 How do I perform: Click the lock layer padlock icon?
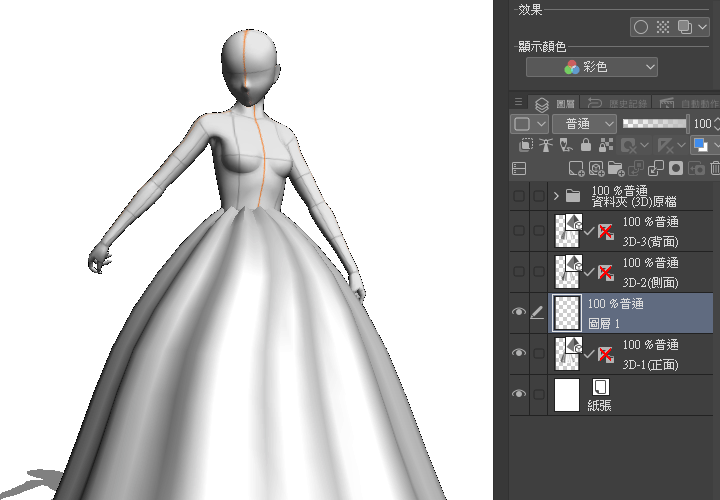tap(584, 146)
